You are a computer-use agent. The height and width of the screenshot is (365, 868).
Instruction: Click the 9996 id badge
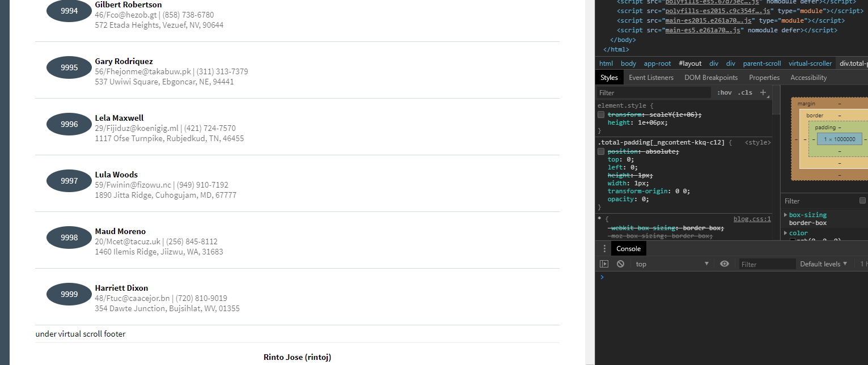pyautogui.click(x=69, y=124)
